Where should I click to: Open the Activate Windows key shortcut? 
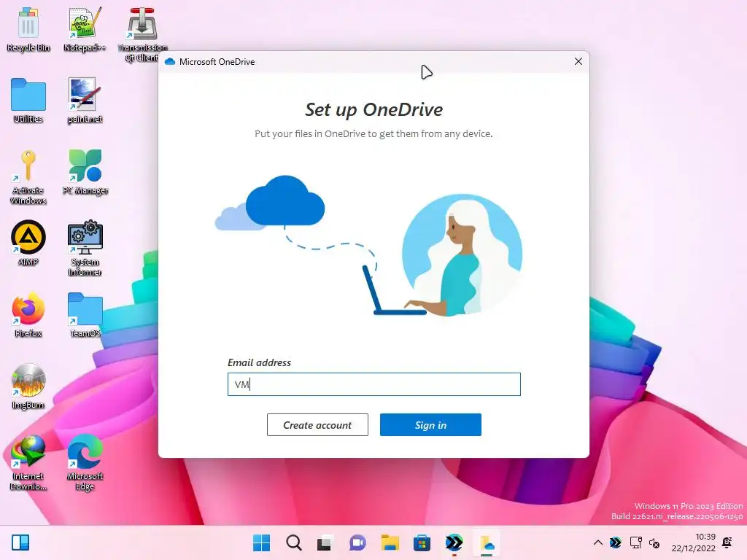28,177
